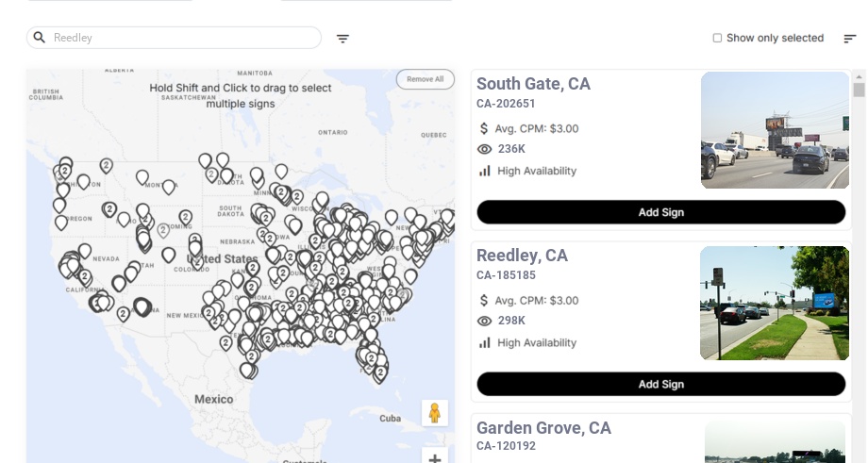Screen dimensions: 868x463
Task: Add the Reedley, CA sign
Action: pos(660,384)
